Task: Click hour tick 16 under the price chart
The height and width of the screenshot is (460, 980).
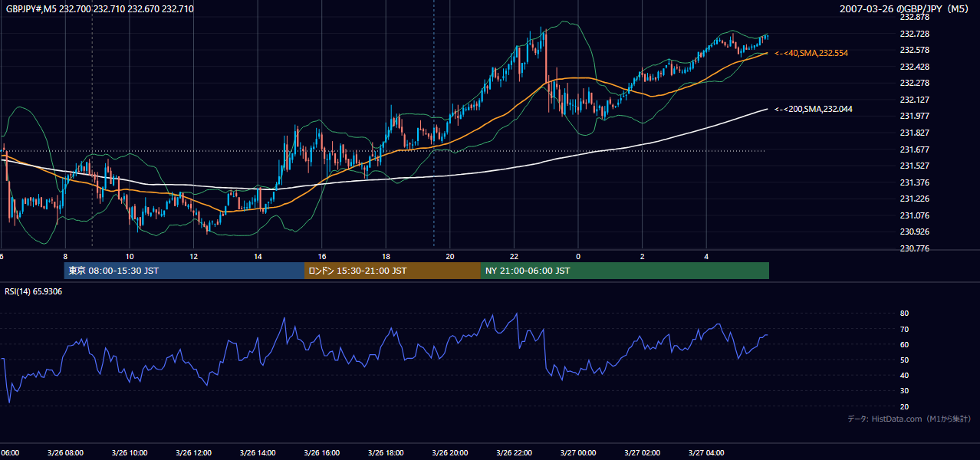Action: point(322,256)
